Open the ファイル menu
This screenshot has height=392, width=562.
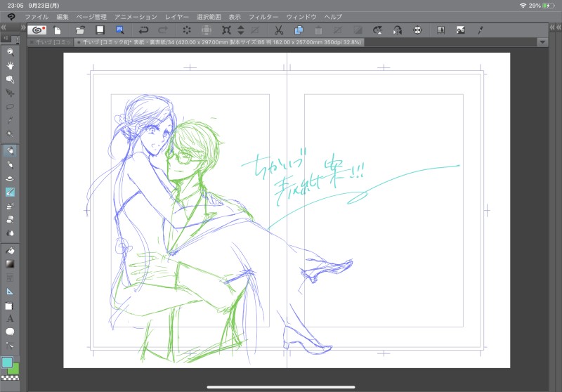[37, 17]
